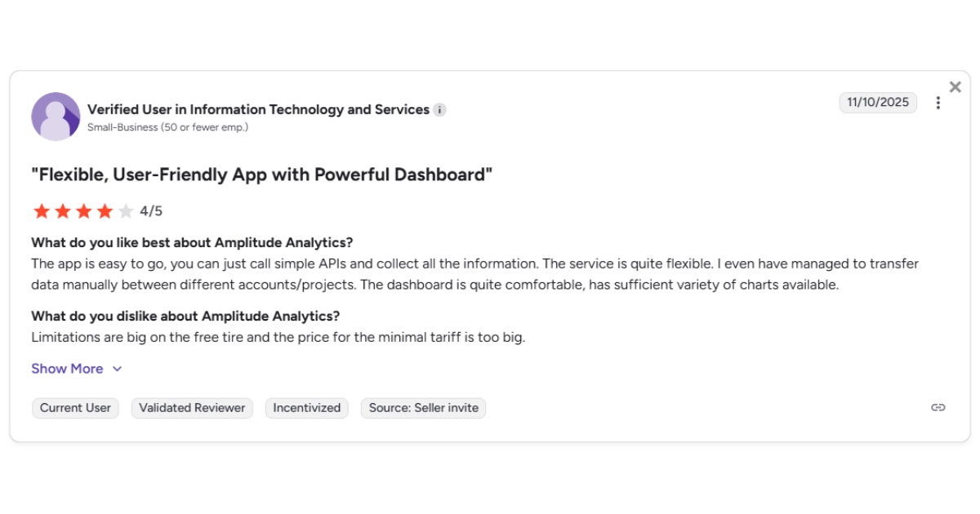Click the Source: Seller invite tag
Image resolution: width=980 pixels, height=514 pixels.
point(423,408)
